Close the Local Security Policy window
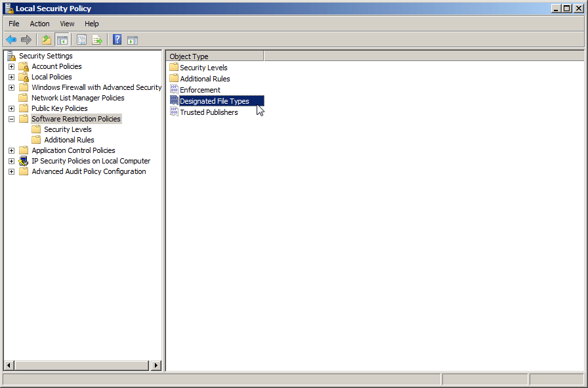Image resolution: width=588 pixels, height=388 pixels. [579, 9]
